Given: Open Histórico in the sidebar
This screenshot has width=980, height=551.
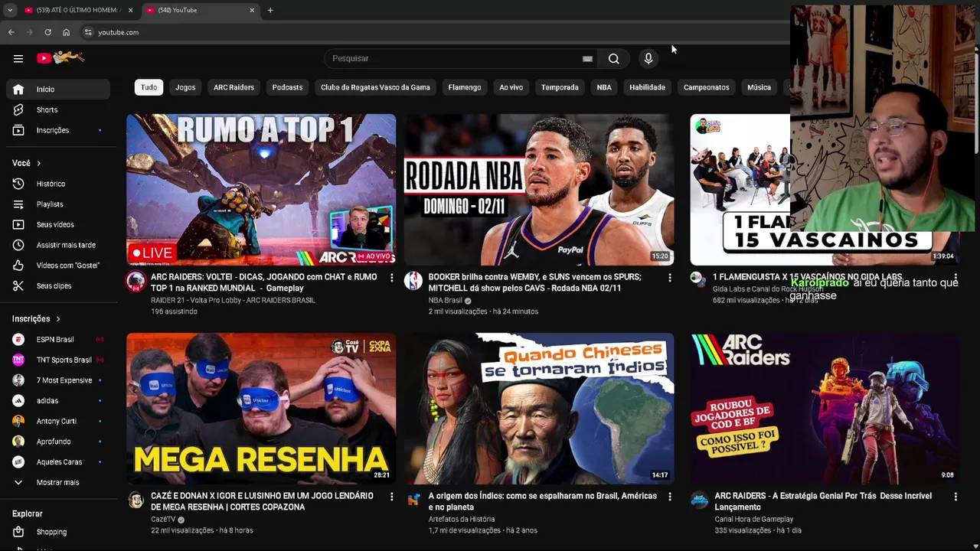Looking at the screenshot, I should click(58, 184).
